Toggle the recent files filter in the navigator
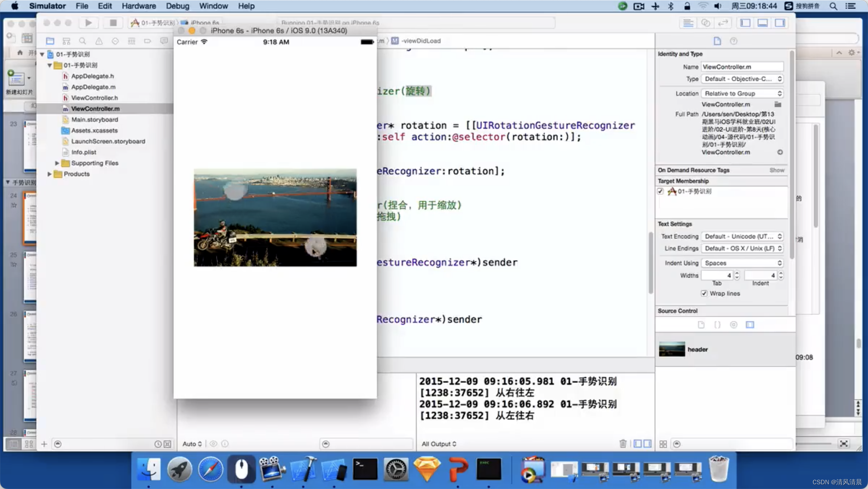This screenshot has height=489, width=868. pyautogui.click(x=158, y=444)
